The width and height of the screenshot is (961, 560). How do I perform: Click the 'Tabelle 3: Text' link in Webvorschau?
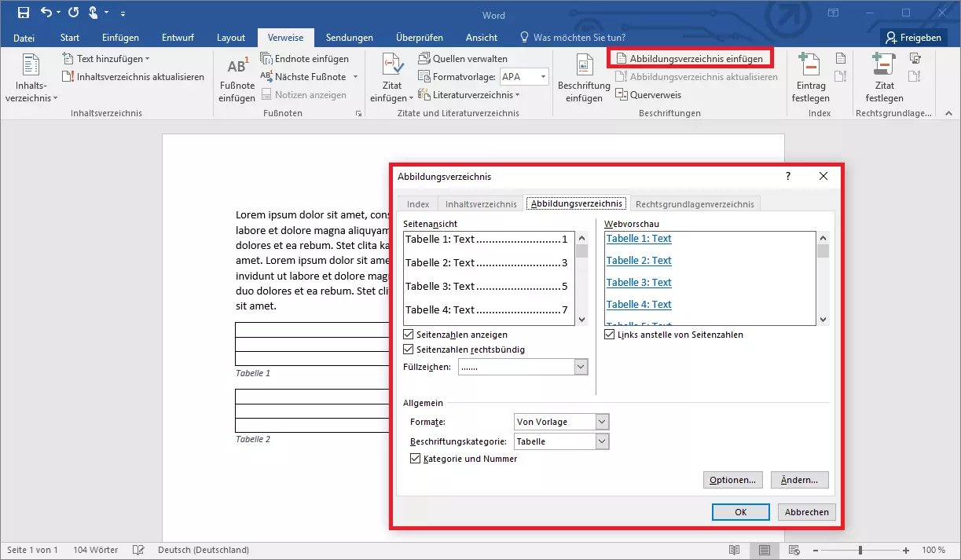(639, 283)
